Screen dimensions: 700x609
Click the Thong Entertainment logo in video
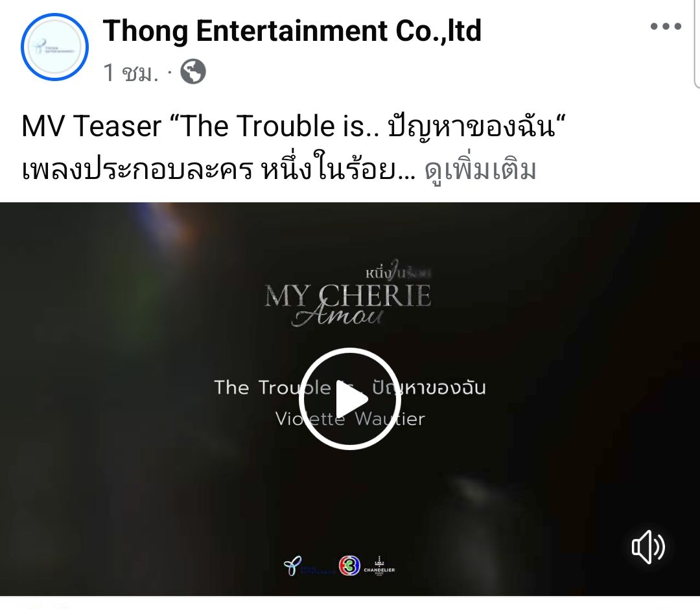(x=309, y=567)
